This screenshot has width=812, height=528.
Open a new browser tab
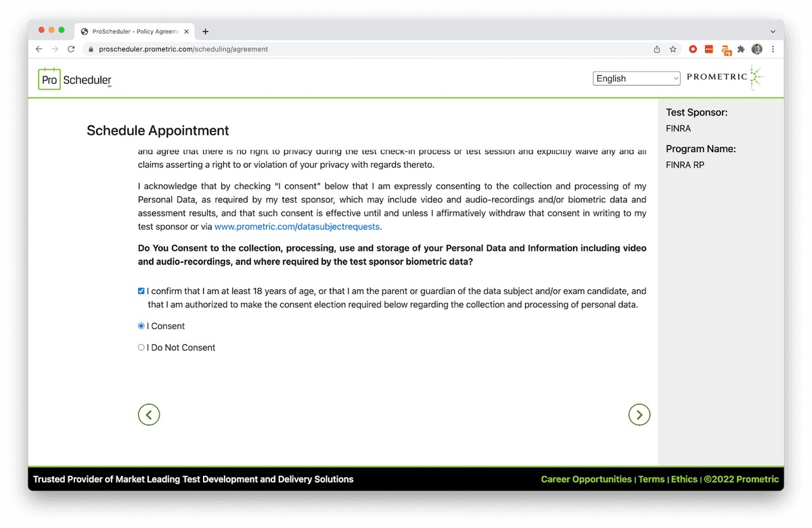coord(206,32)
